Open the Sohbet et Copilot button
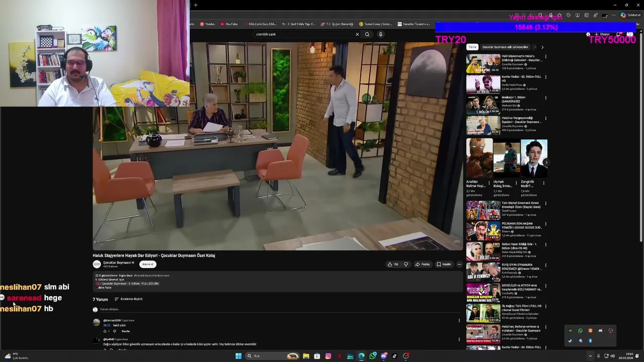Viewport: 644px width, 362px height. pos(630,15)
